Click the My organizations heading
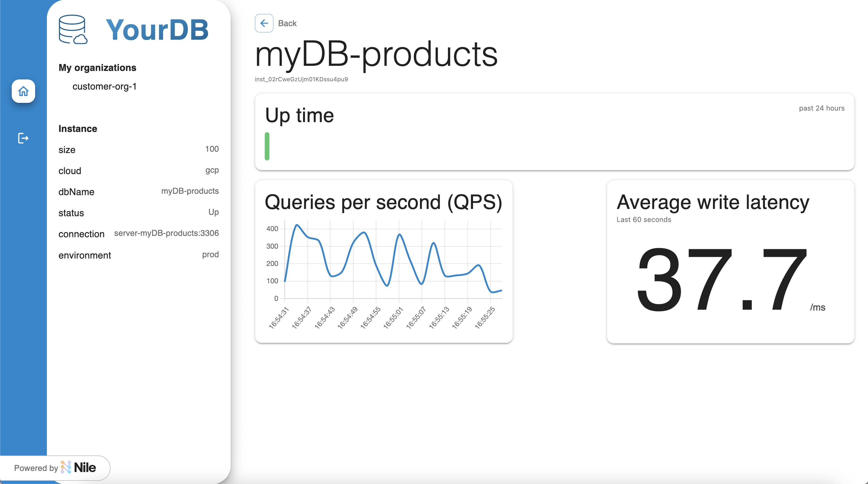This screenshot has width=868, height=484. click(97, 67)
